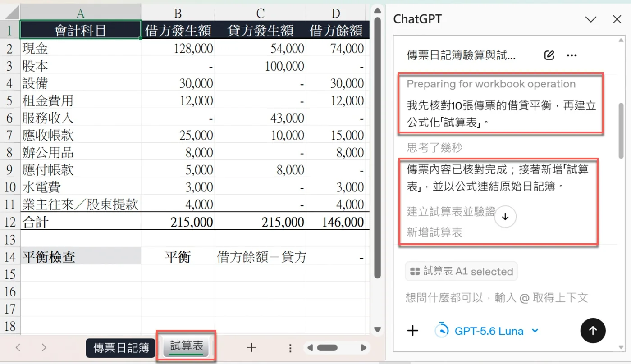Viewport: 631px width, 364px height.
Task: Click the 業主往來／股東提款 cell
Action: (81, 205)
